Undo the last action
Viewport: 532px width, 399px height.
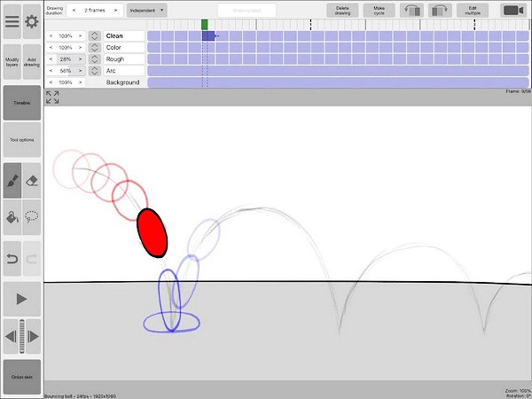tap(12, 257)
